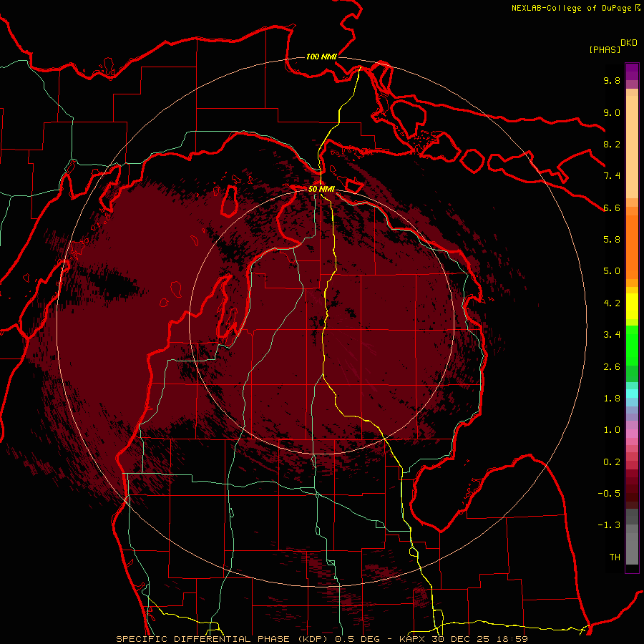The width and height of the screenshot is (644, 644).
Task: Click the 100 NMI range ring label
Action: (321, 57)
